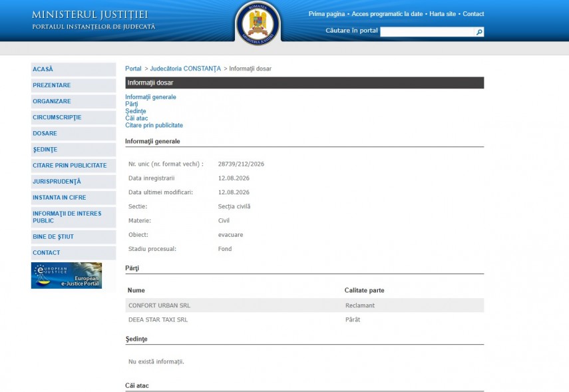Open Contact link in header
Image resolution: width=569 pixels, height=392 pixels.
pyautogui.click(x=473, y=14)
